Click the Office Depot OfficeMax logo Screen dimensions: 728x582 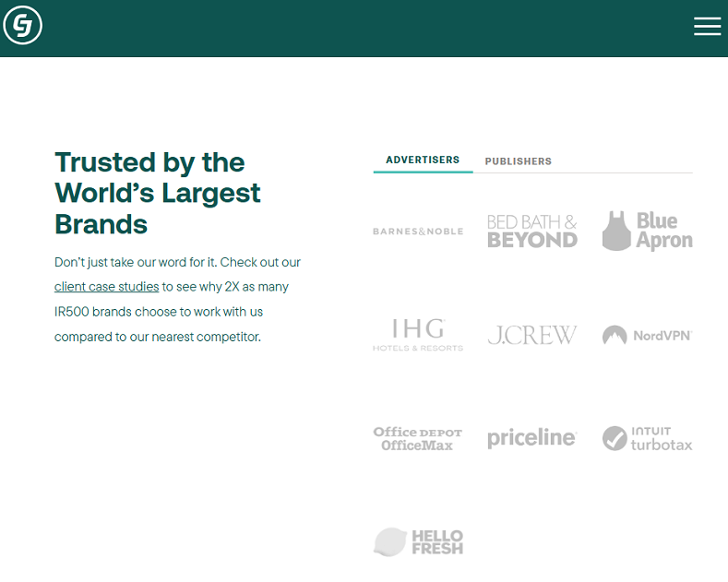(x=417, y=439)
